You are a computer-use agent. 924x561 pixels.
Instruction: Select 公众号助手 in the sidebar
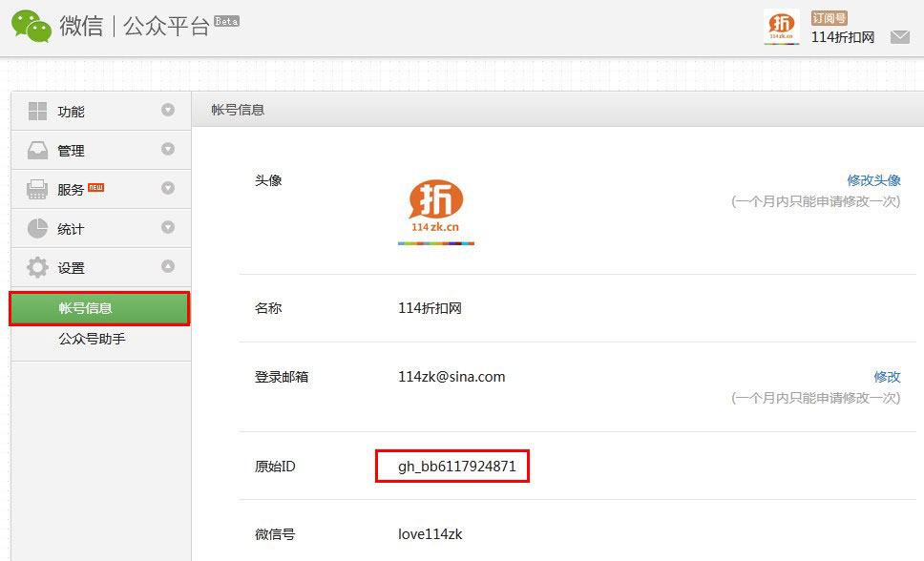tap(92, 339)
